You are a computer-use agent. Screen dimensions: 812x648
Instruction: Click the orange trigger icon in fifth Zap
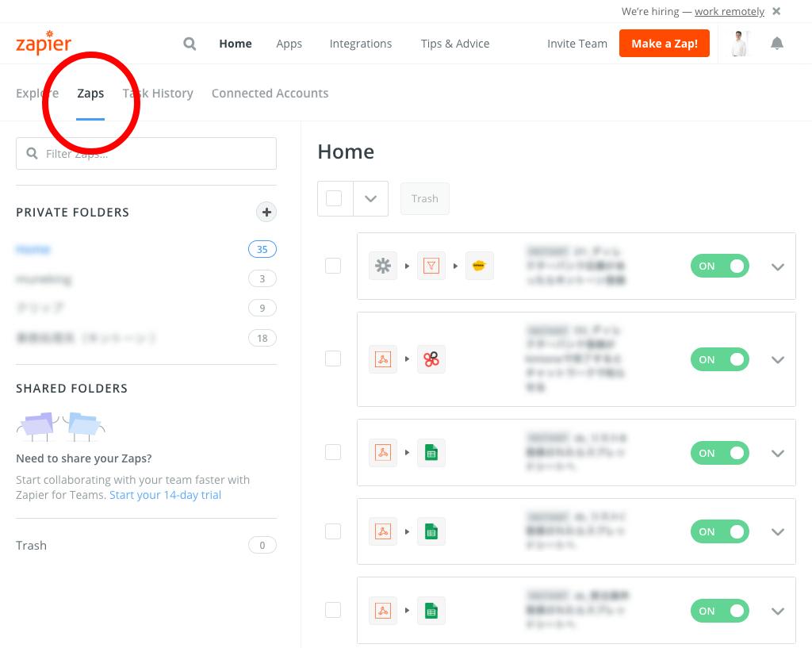click(x=383, y=611)
